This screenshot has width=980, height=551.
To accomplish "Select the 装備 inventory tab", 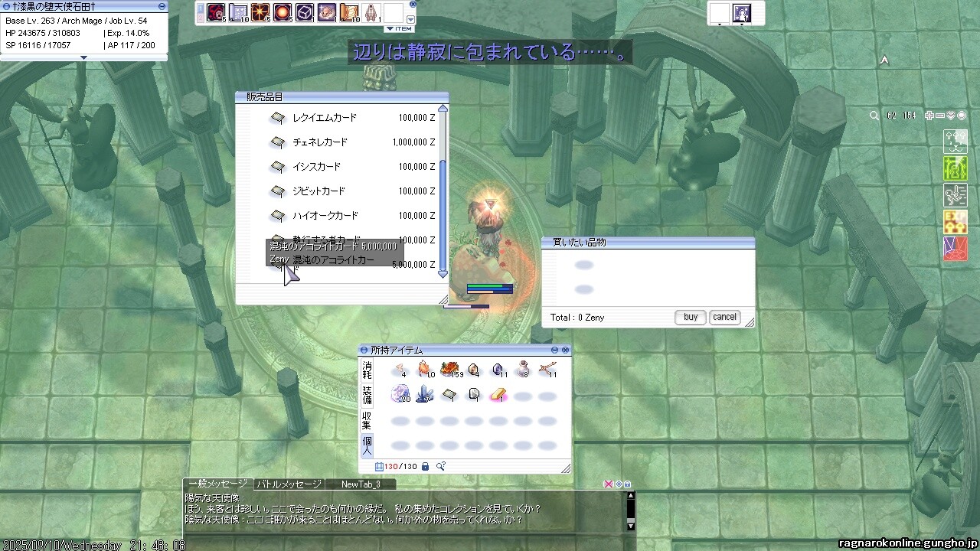I will tap(367, 395).
